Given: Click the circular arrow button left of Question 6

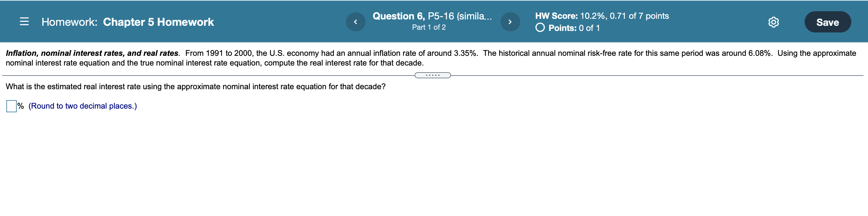Looking at the screenshot, I should tap(356, 21).
